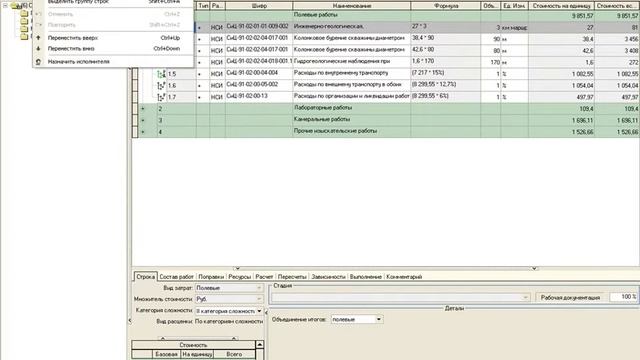Choose Переместить вверх in the context menu
640x360 pixels.
point(114,38)
